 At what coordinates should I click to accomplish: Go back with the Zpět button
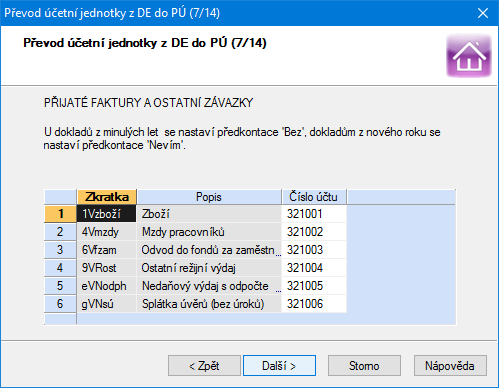tap(204, 366)
